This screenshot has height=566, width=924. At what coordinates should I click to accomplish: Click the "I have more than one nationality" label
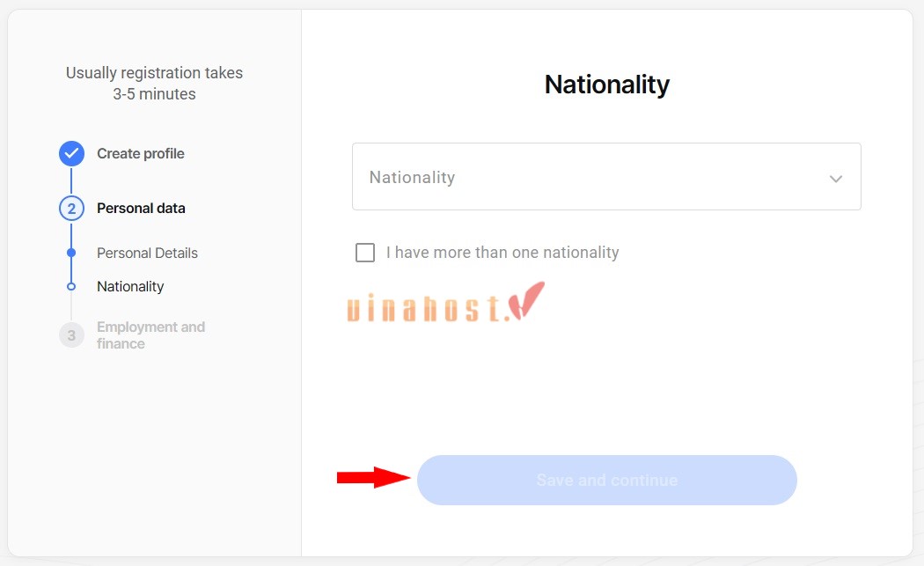502,253
